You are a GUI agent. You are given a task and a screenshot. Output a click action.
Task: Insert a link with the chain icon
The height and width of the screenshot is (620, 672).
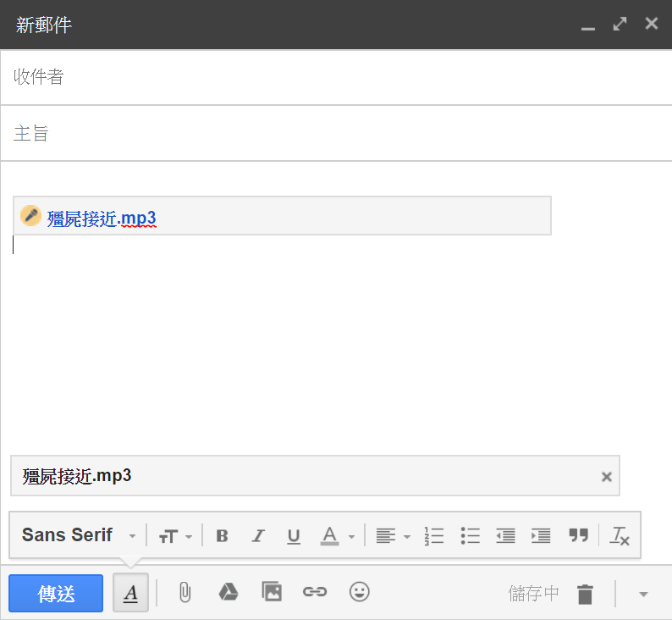(x=315, y=592)
